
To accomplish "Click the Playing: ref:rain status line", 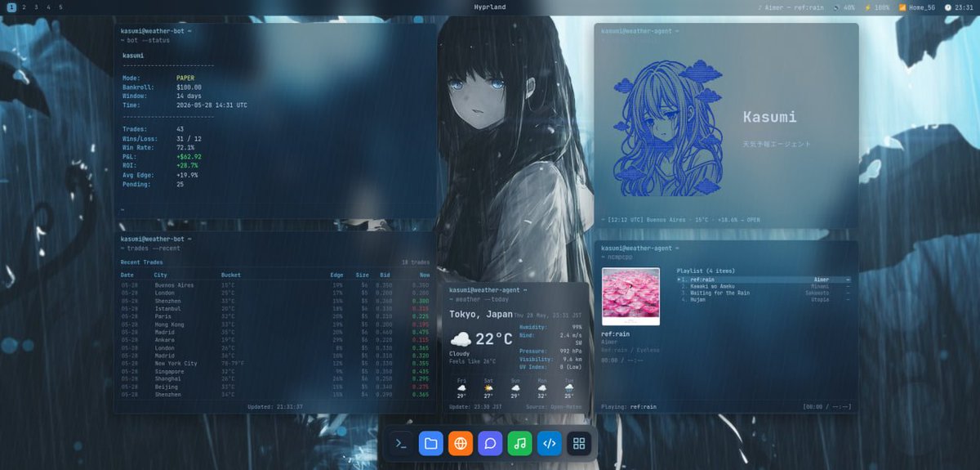I will point(629,406).
